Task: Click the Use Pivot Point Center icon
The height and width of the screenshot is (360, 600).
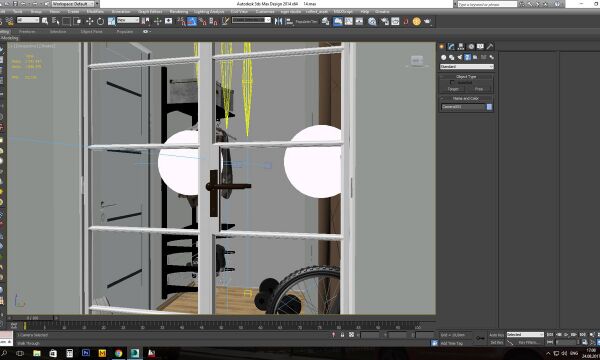Action: tap(146, 21)
